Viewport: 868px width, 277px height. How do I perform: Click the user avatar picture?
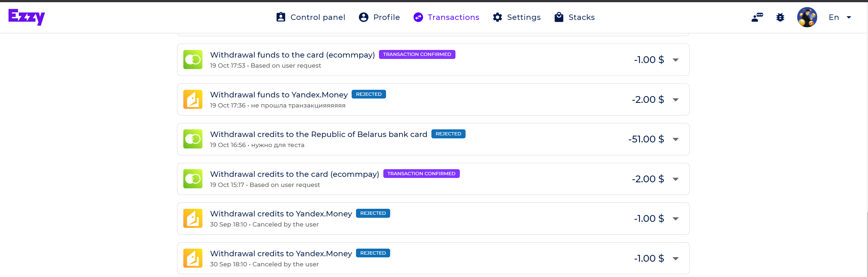click(807, 17)
